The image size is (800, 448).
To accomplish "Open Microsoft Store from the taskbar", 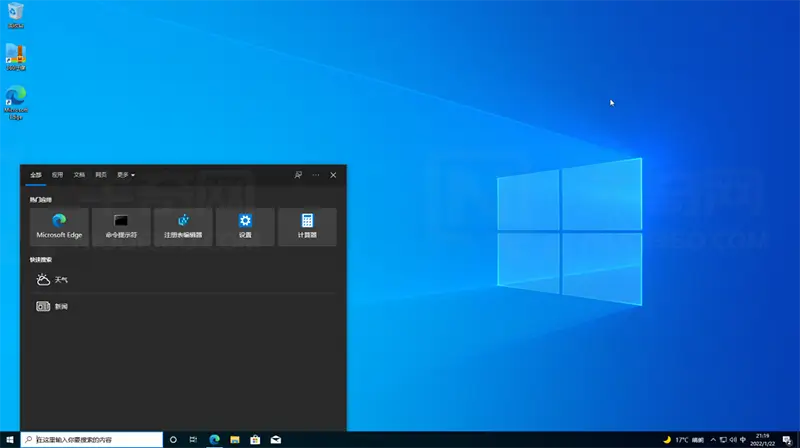I will tap(255, 439).
